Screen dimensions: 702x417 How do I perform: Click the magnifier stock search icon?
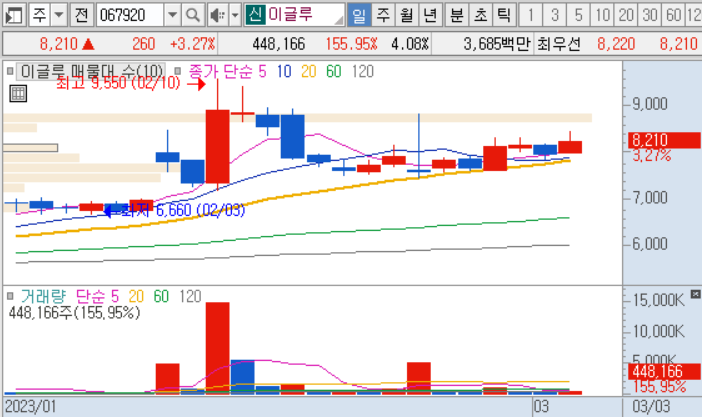(x=193, y=15)
